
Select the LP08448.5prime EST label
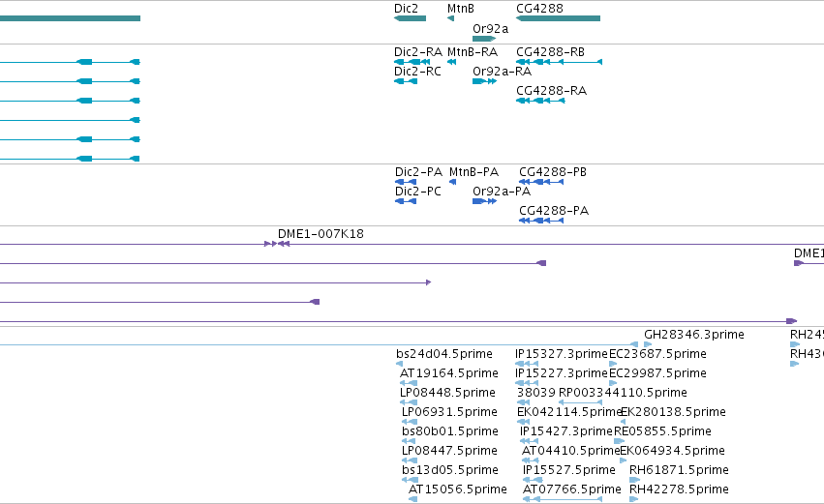(447, 393)
